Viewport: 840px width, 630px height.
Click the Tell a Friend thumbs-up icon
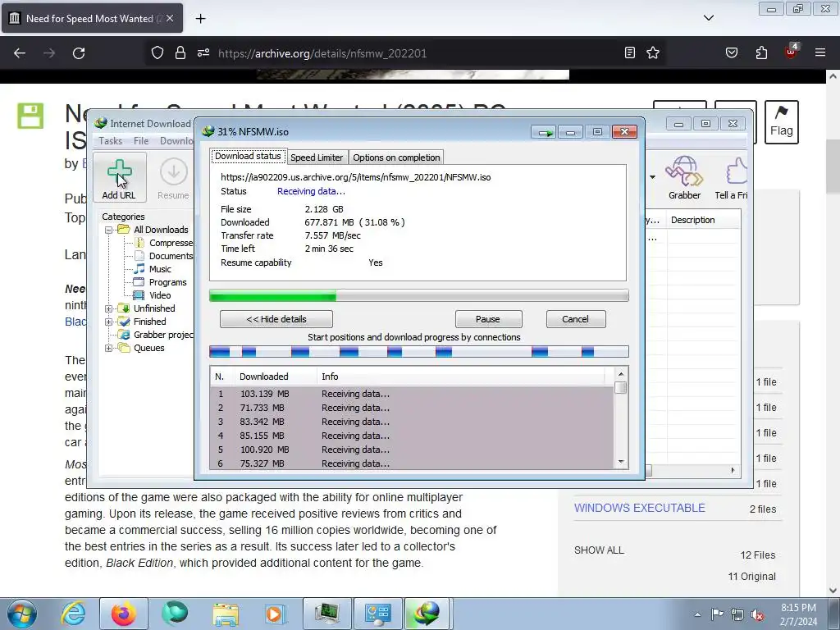(736, 172)
